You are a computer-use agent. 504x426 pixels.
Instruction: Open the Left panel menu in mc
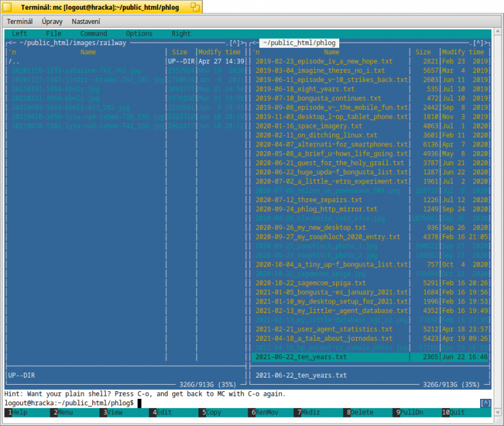click(19, 34)
